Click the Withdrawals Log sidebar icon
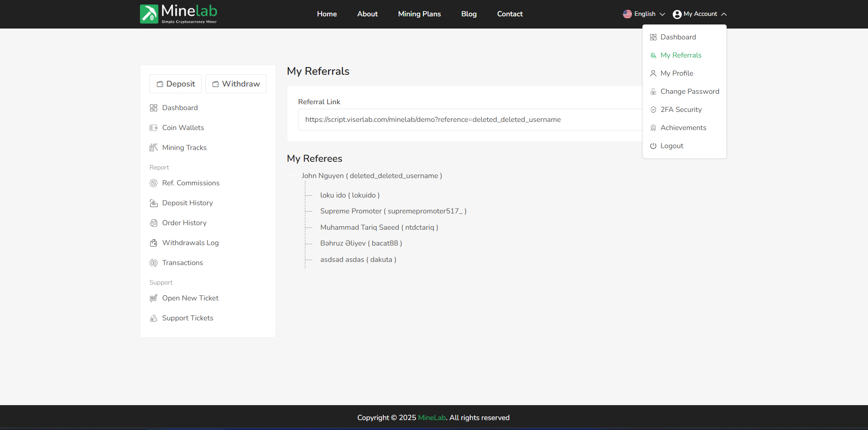The width and height of the screenshot is (868, 430). (x=154, y=243)
